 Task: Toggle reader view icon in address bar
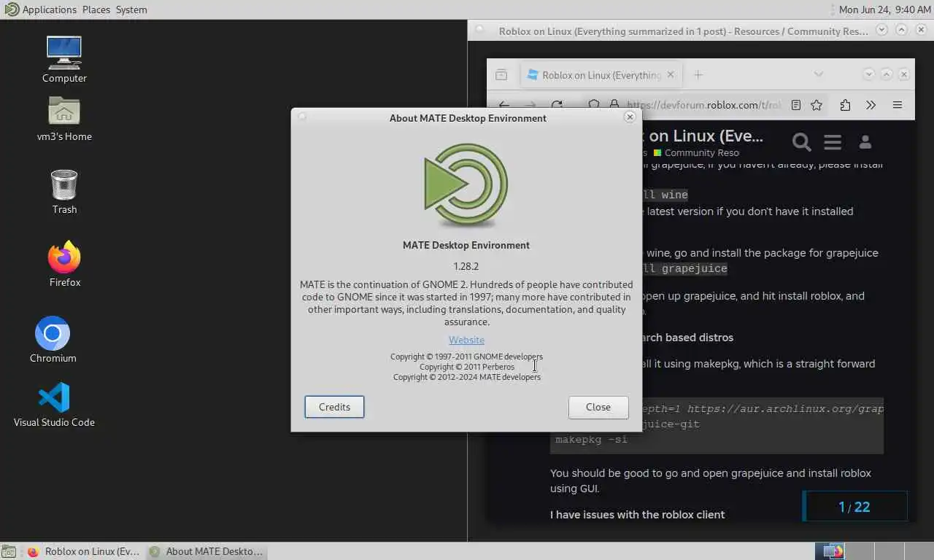click(796, 105)
